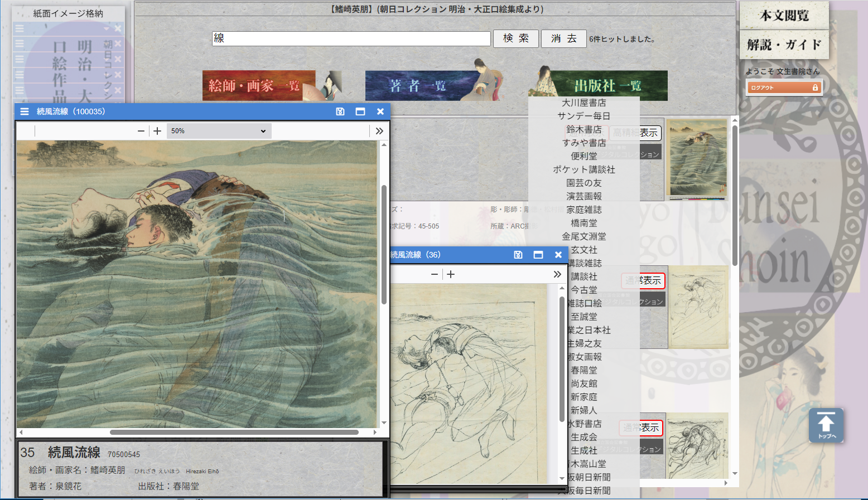Click results list vertical scrollbar
Screen dimensions: 868x500
pos(735,195)
